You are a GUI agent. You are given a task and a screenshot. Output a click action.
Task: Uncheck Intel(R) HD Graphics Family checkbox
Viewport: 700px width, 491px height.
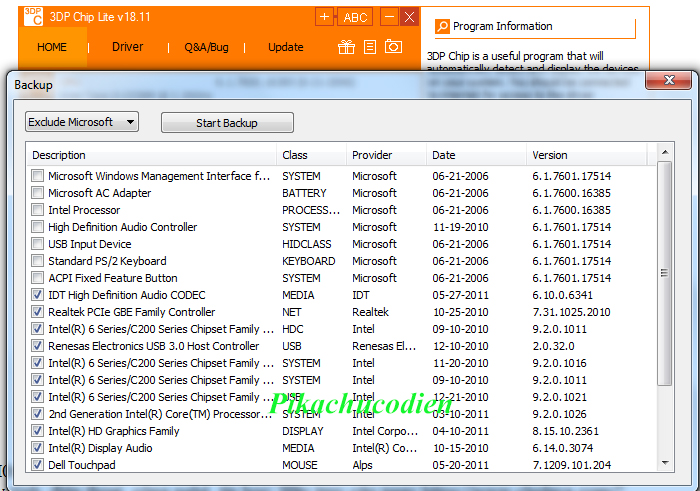pyautogui.click(x=38, y=431)
